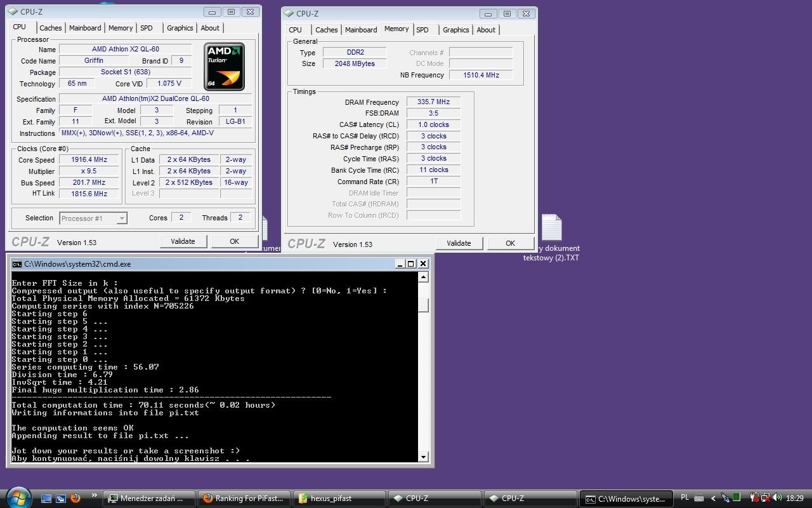Click the cmd window scrollbar down arrow
The image size is (812, 508).
pos(423,457)
